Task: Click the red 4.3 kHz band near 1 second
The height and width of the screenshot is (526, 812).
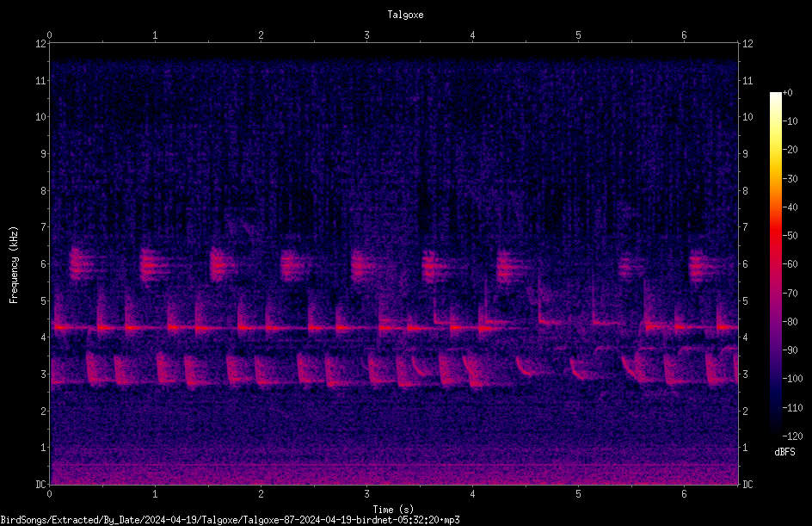Action: tap(156, 327)
